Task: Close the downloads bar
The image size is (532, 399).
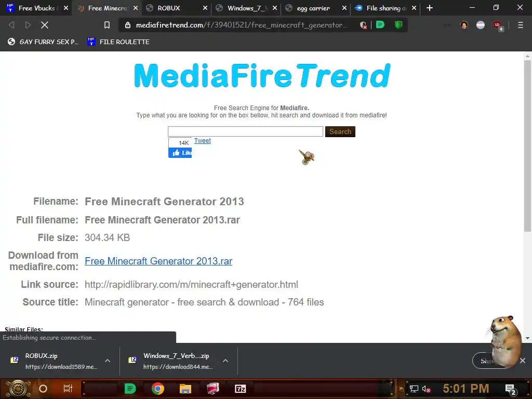Action: 523,361
